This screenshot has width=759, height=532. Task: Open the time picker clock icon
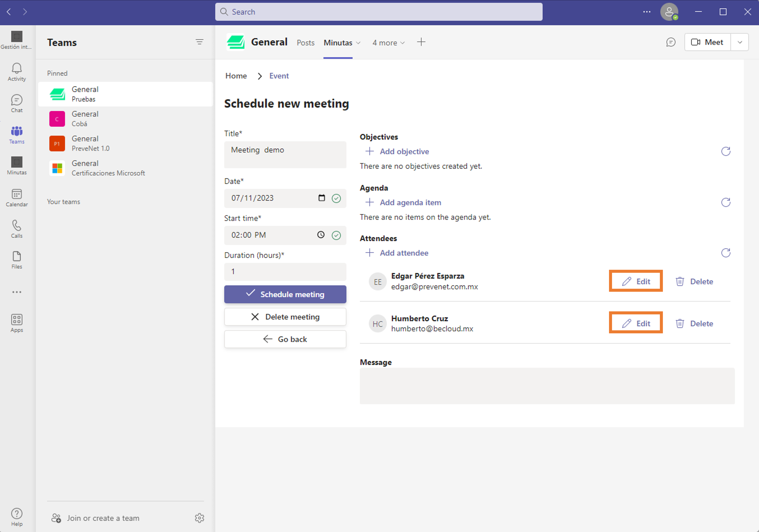click(x=321, y=235)
